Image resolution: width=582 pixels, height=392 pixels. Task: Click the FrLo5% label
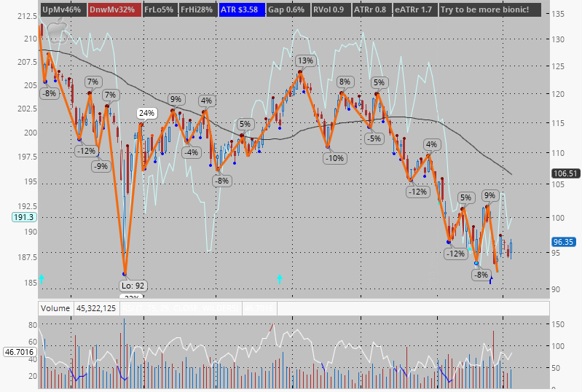[158, 10]
